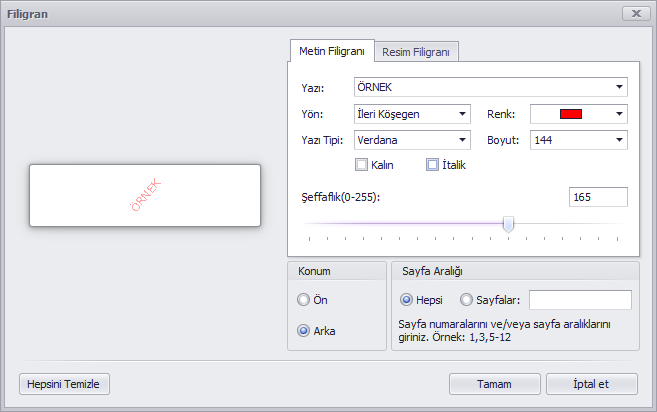This screenshot has width=657, height=412.
Task: Click the Şeffaflık value field
Action: point(598,197)
